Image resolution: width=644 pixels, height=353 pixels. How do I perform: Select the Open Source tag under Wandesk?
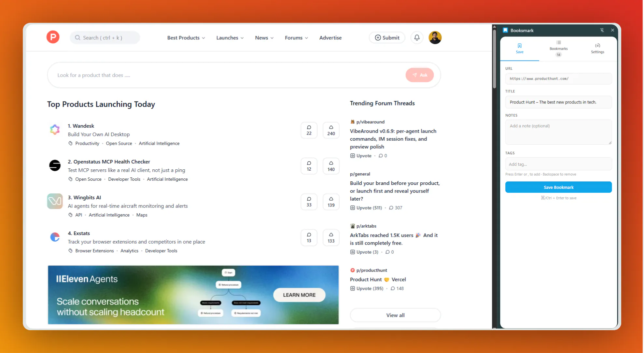coord(119,144)
